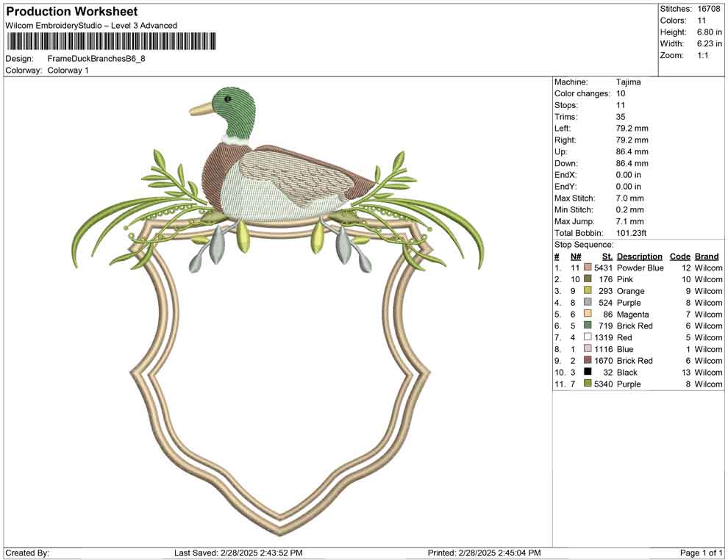Click the N# column header

(x=577, y=256)
